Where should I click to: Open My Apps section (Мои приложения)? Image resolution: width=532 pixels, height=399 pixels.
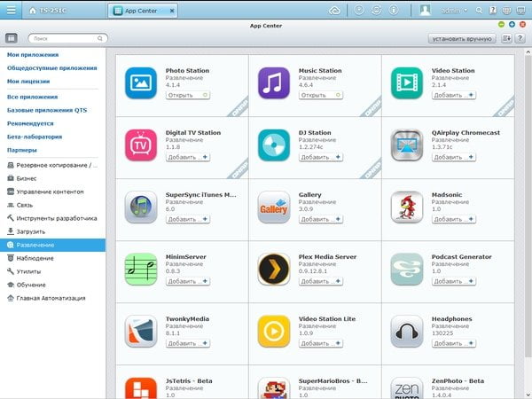click(33, 55)
